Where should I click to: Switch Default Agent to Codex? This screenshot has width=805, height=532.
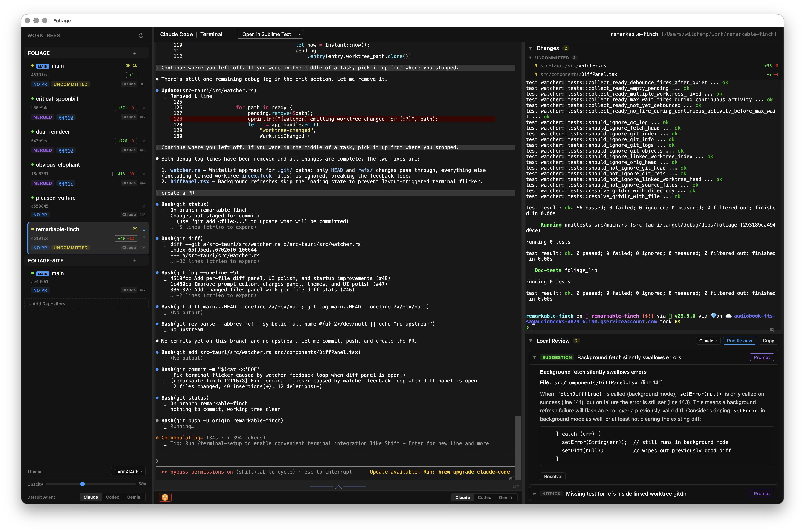click(112, 497)
